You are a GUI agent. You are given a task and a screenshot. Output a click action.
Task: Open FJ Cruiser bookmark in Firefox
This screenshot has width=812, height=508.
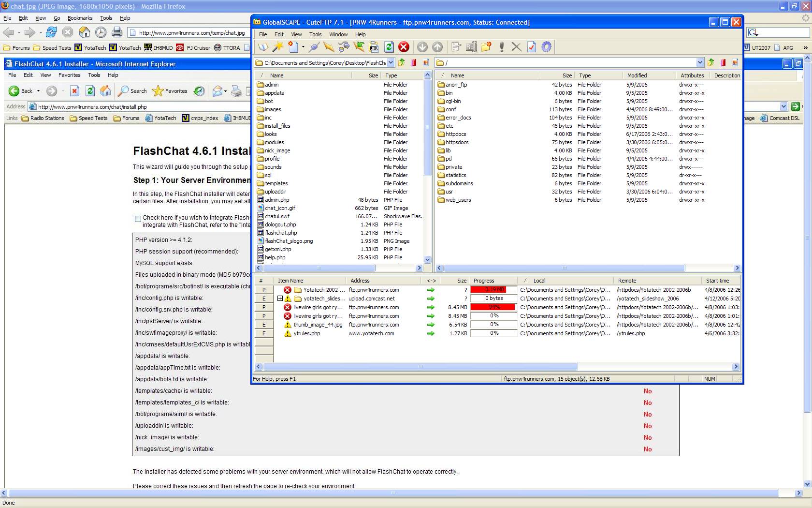[193, 47]
